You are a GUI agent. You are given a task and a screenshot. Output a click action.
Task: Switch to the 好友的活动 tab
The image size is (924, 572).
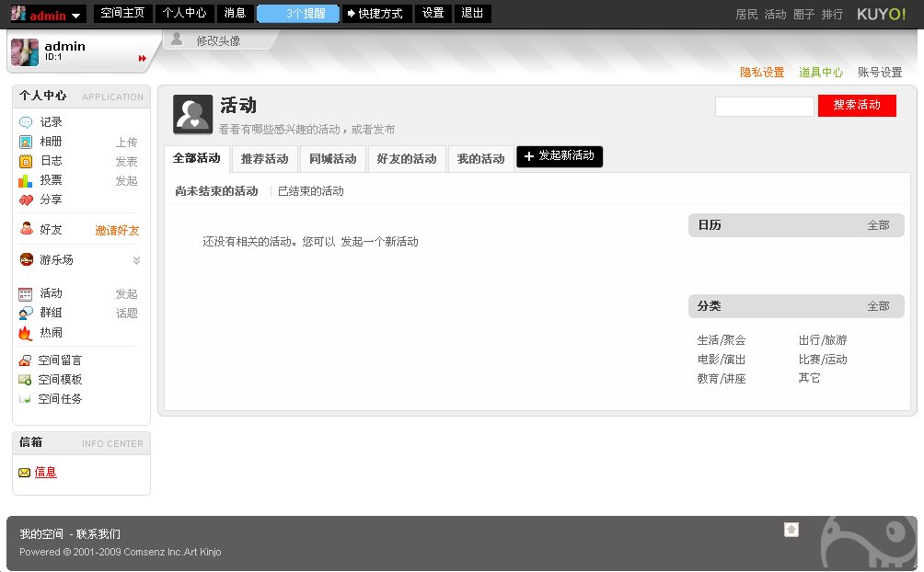[407, 159]
